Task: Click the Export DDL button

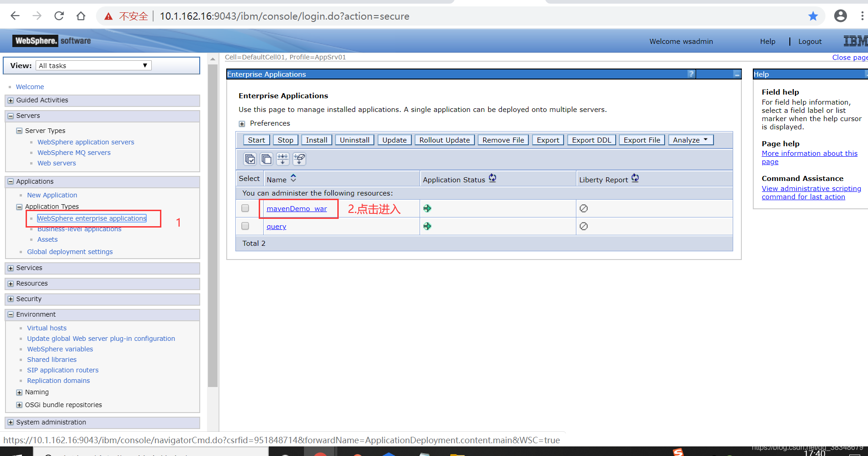Action: point(591,140)
